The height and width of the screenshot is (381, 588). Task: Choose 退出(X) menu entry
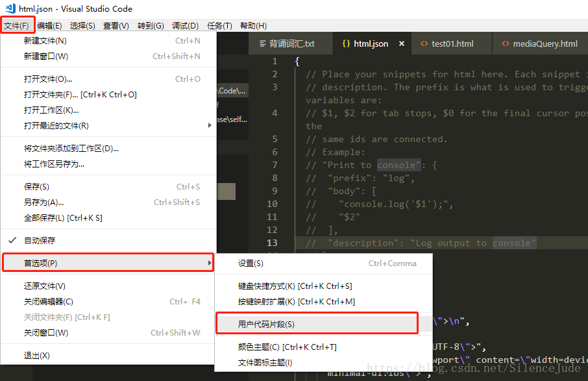(x=109, y=356)
